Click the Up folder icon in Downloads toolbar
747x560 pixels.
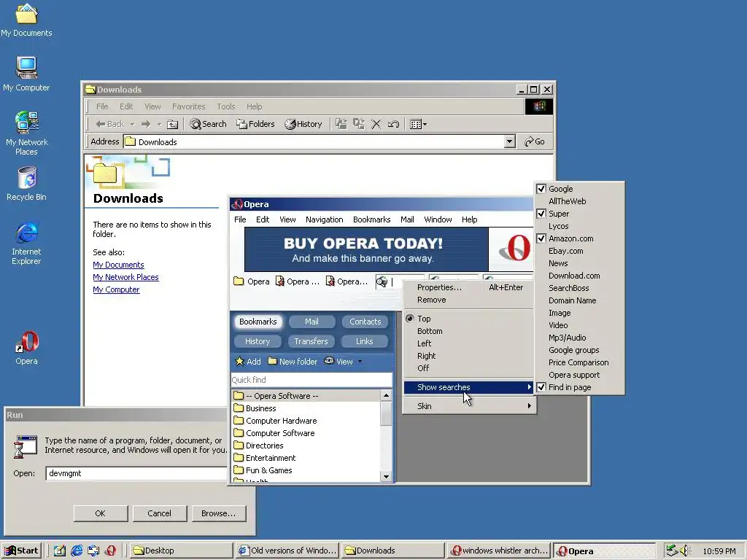(x=172, y=124)
